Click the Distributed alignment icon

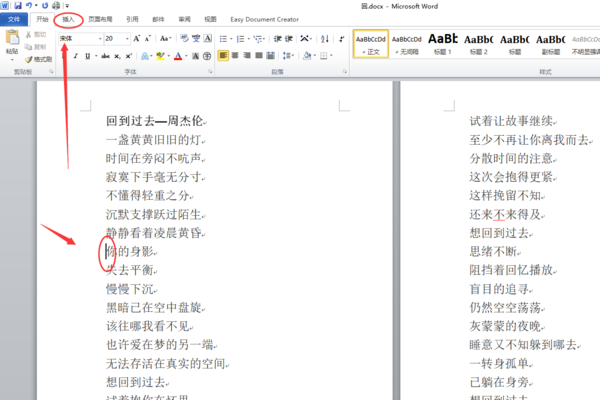click(271, 56)
